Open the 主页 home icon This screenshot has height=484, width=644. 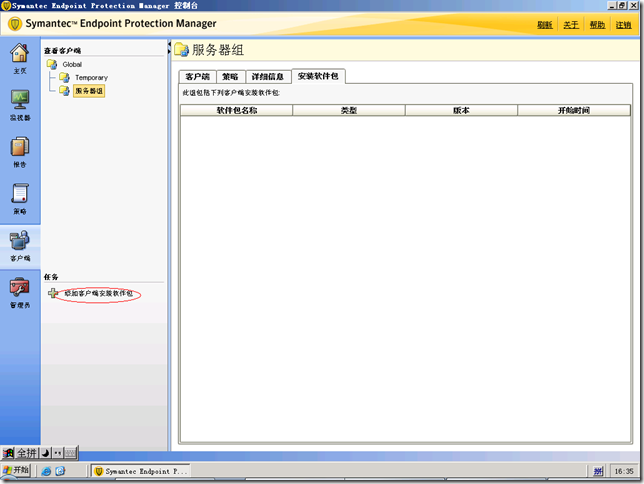[19, 53]
